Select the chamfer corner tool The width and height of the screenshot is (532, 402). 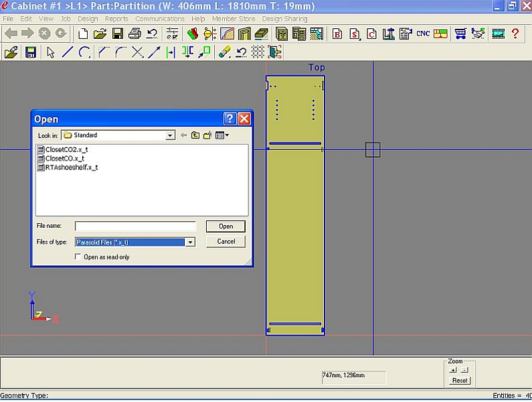coord(103,52)
